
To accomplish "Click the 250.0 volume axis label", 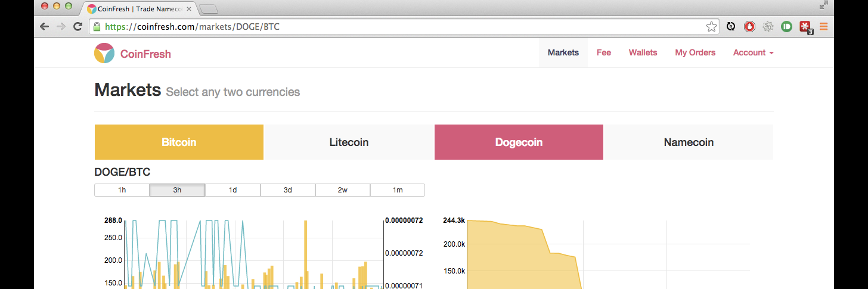I will click(113, 237).
